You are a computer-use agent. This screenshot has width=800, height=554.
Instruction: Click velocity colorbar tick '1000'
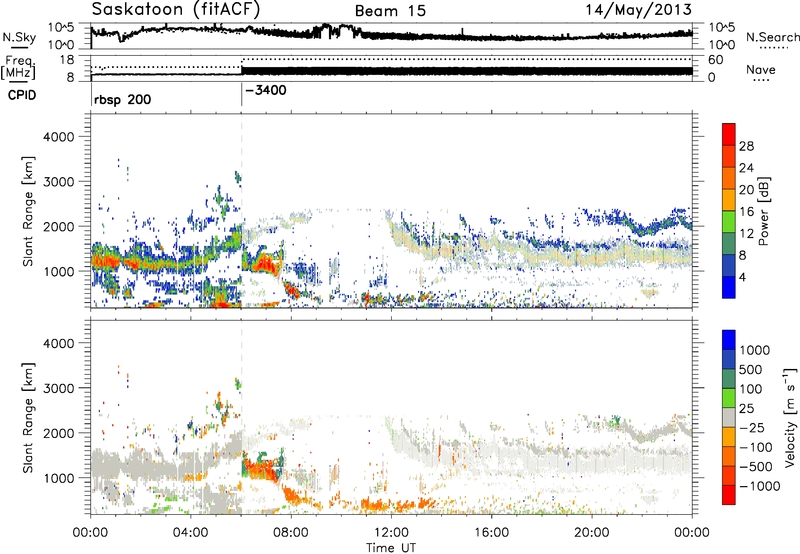[x=755, y=350]
